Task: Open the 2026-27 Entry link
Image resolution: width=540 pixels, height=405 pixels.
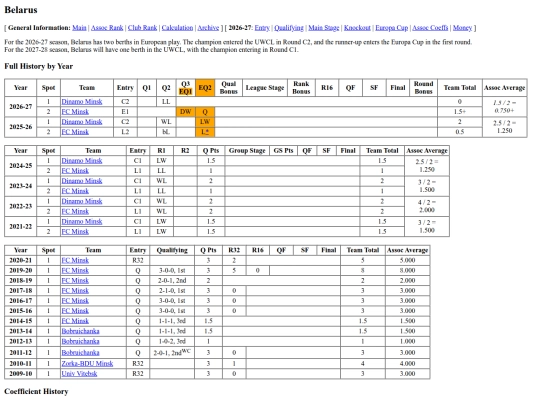Action: (x=262, y=28)
